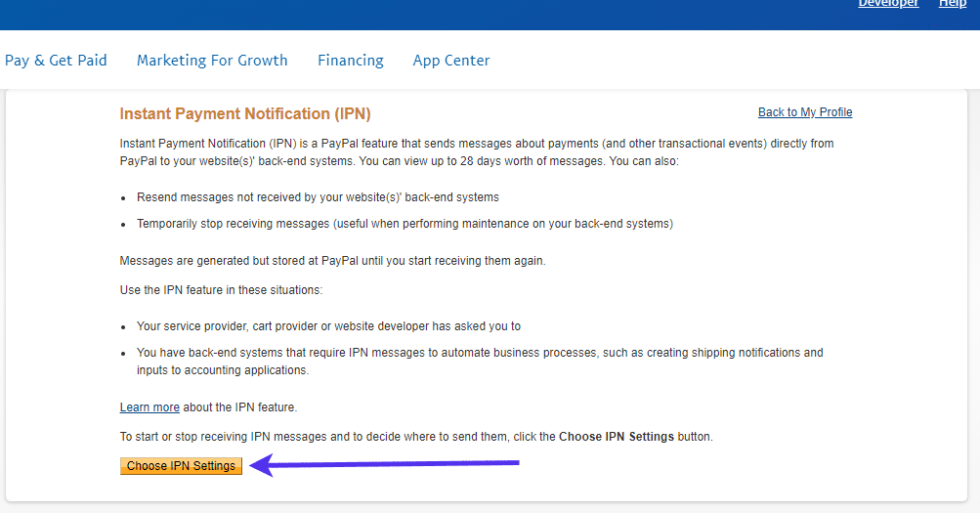The width and height of the screenshot is (980, 513).
Task: Click the Help link in the header
Action: [x=953, y=4]
